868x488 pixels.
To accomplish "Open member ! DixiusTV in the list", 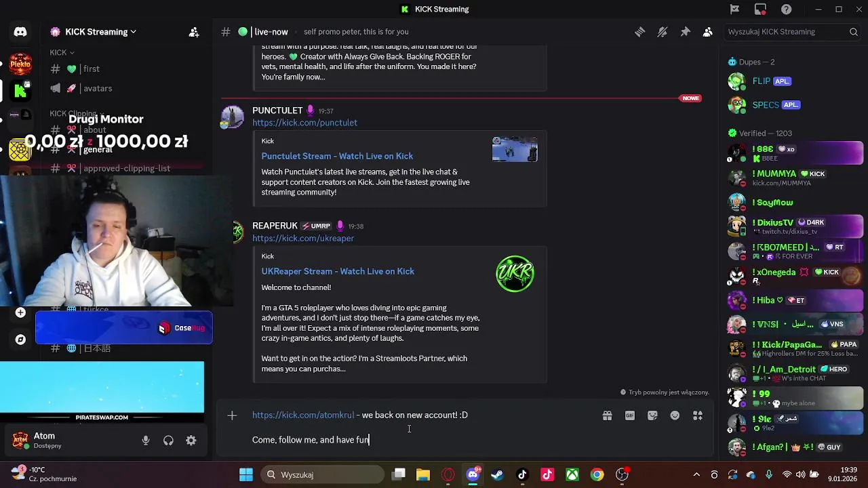I will click(x=793, y=226).
